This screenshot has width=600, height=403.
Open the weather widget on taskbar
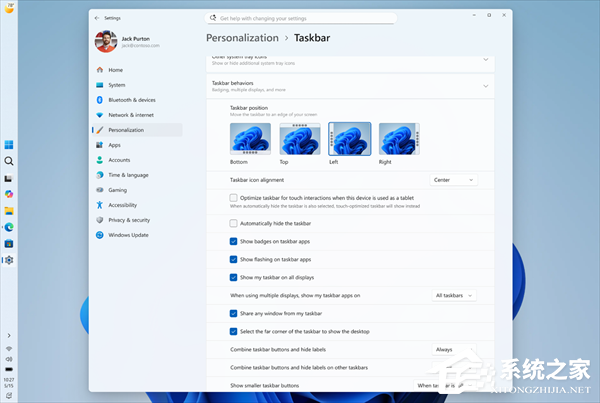point(9,8)
